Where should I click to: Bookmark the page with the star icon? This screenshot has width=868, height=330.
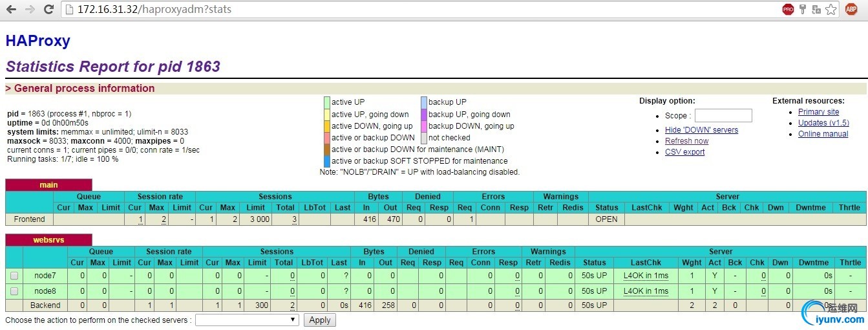click(831, 10)
